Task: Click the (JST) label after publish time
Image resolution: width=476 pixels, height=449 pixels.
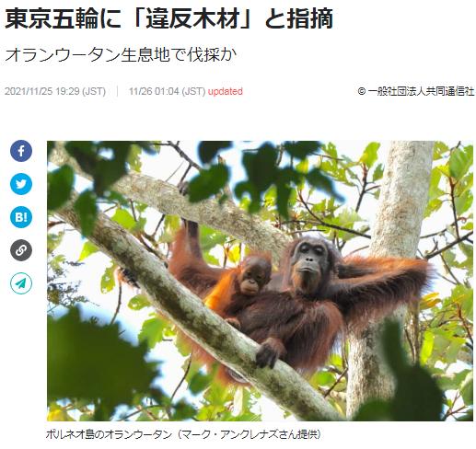Action: click(94, 91)
